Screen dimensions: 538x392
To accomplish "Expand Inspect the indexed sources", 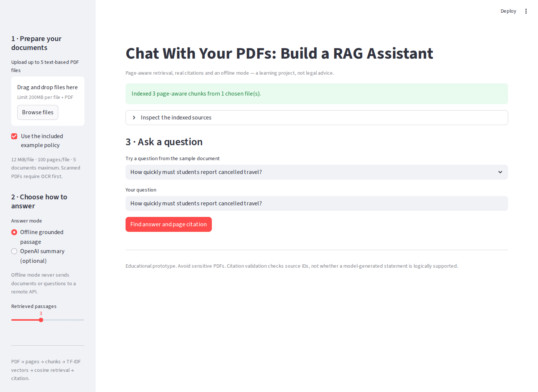I will click(x=317, y=118).
